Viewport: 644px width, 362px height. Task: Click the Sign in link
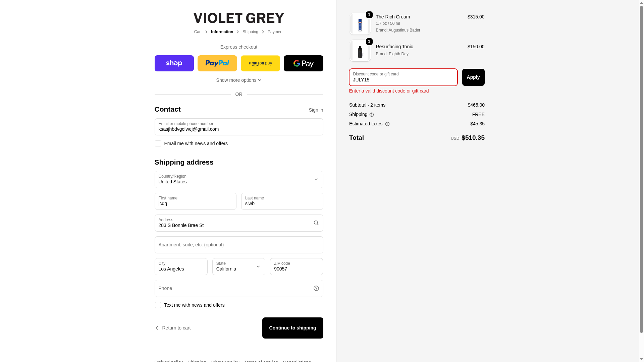pos(316,110)
